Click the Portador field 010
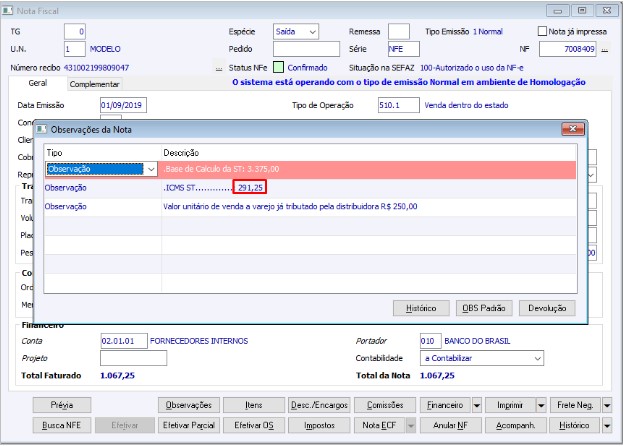The width and height of the screenshot is (623, 446). pyautogui.click(x=430, y=341)
